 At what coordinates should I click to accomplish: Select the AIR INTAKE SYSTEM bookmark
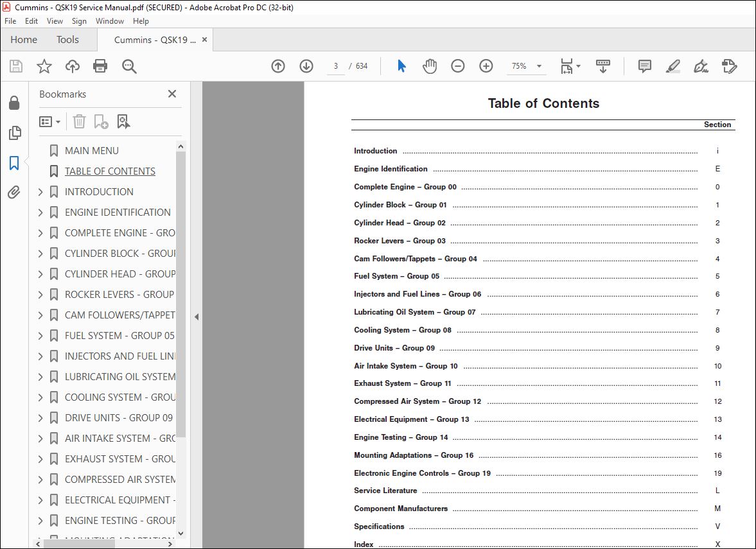point(119,439)
